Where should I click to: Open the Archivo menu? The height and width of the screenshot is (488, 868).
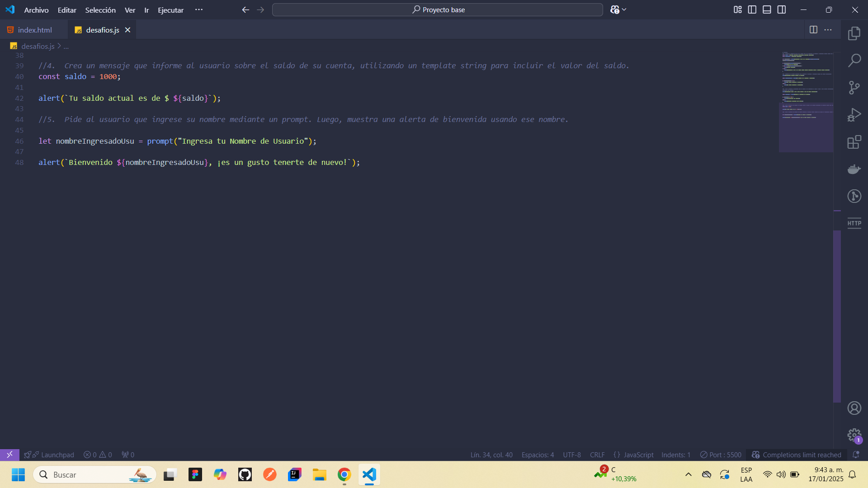[36, 10]
